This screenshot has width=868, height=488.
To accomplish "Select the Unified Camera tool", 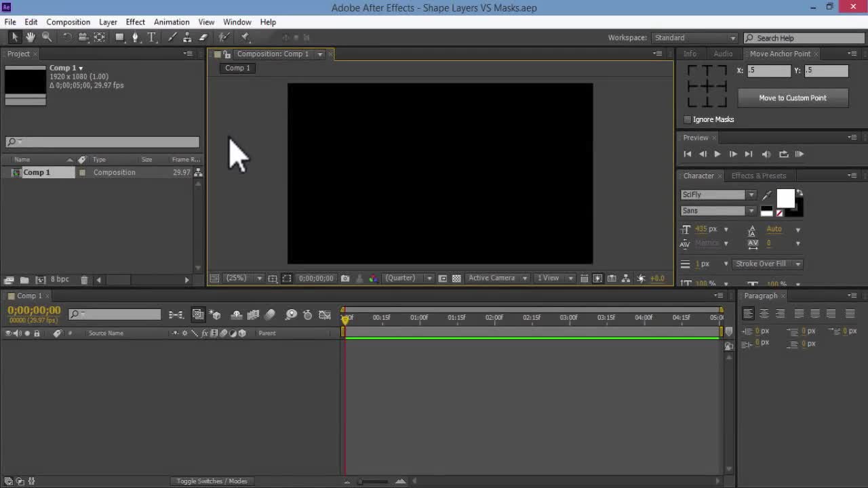I will (x=83, y=38).
